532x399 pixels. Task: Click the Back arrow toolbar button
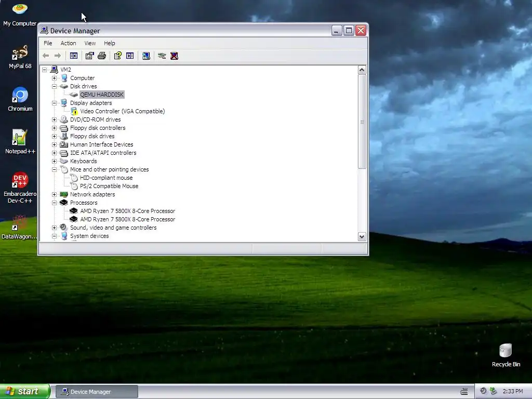(x=46, y=56)
